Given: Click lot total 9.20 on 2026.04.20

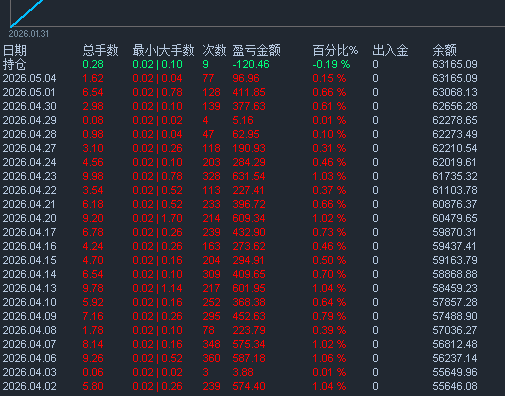Looking at the screenshot, I should pyautogui.click(x=93, y=218).
